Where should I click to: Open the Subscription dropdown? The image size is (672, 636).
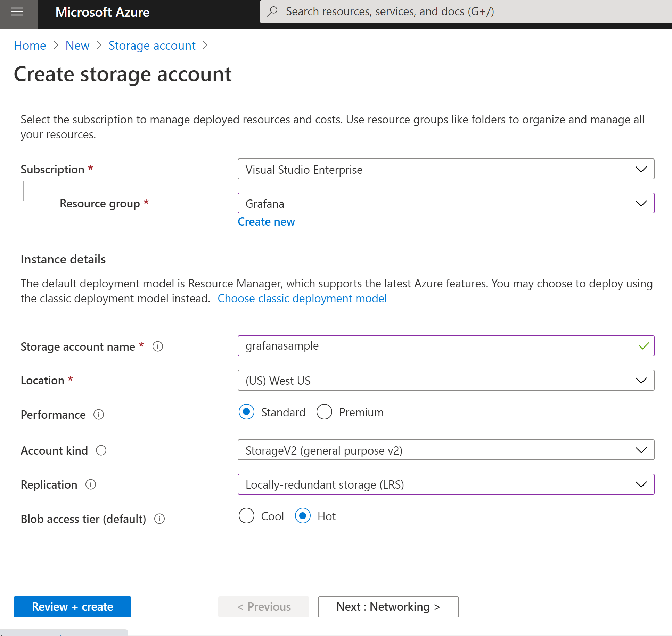coord(446,169)
